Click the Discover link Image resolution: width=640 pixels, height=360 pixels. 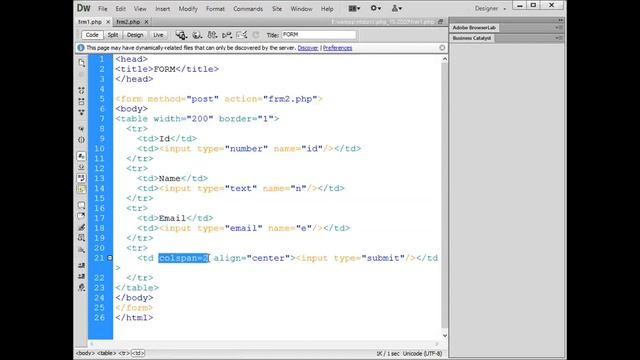tap(308, 48)
